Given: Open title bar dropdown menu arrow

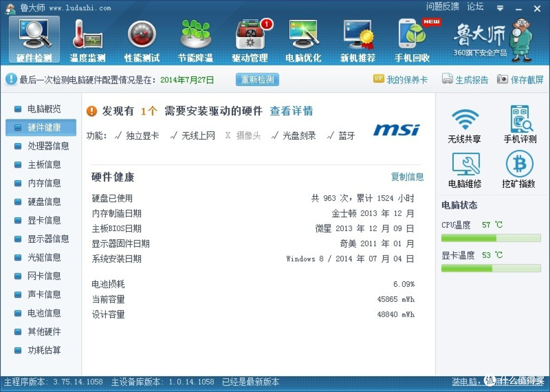Looking at the screenshot, I should click(500, 8).
